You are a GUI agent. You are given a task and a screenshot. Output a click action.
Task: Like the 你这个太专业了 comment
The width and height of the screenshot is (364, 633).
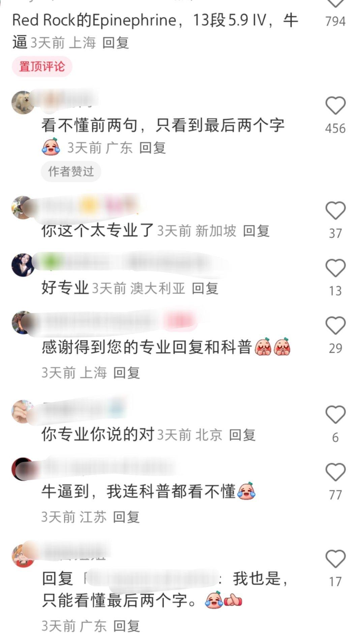(335, 211)
